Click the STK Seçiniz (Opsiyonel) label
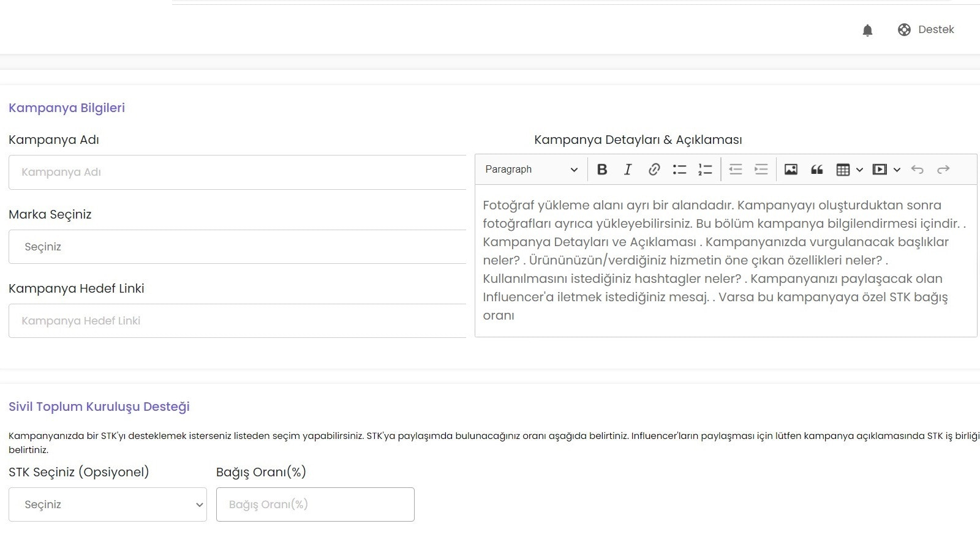Screen dimensions: 980x551 tap(79, 472)
